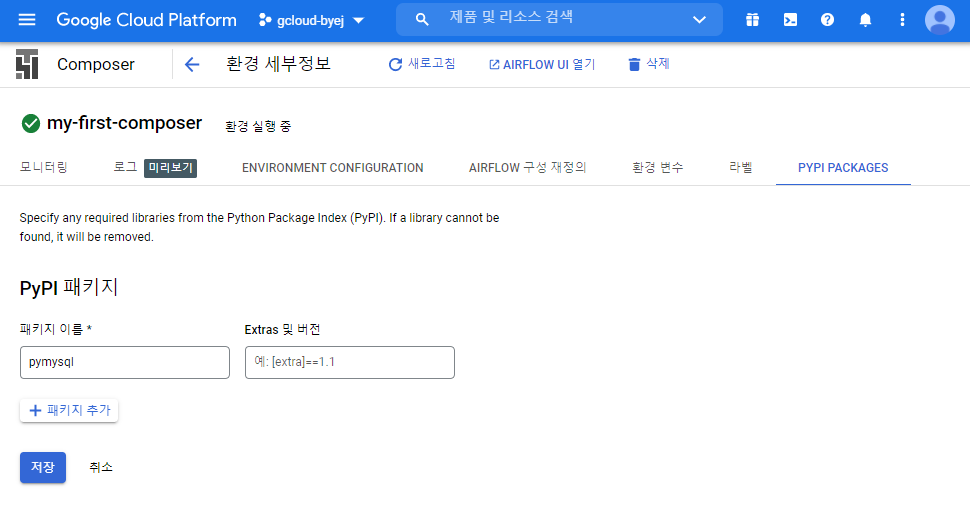The width and height of the screenshot is (970, 514).
Task: Switch to the 환경 변수 tab
Action: 657,168
